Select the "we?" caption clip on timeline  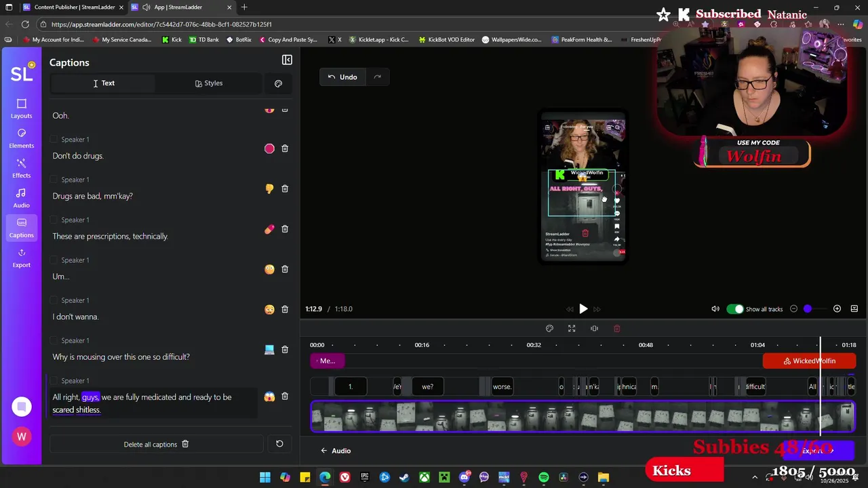(427, 387)
